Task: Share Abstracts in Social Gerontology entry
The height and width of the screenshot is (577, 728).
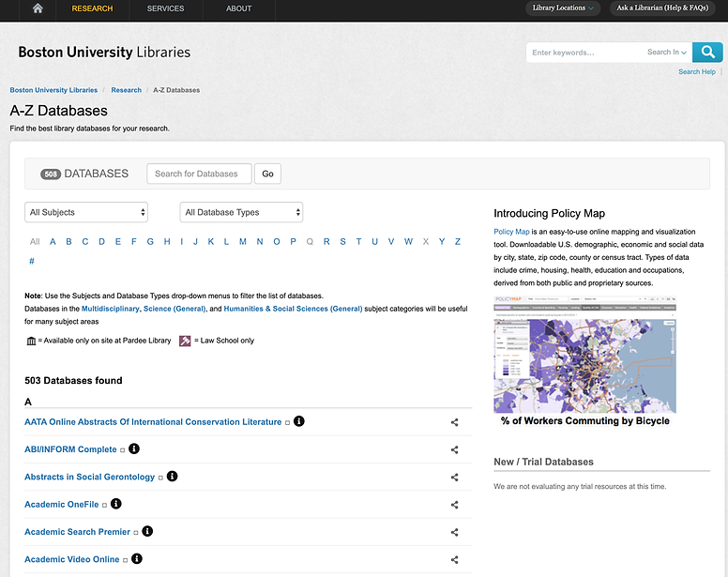Action: 455,477
